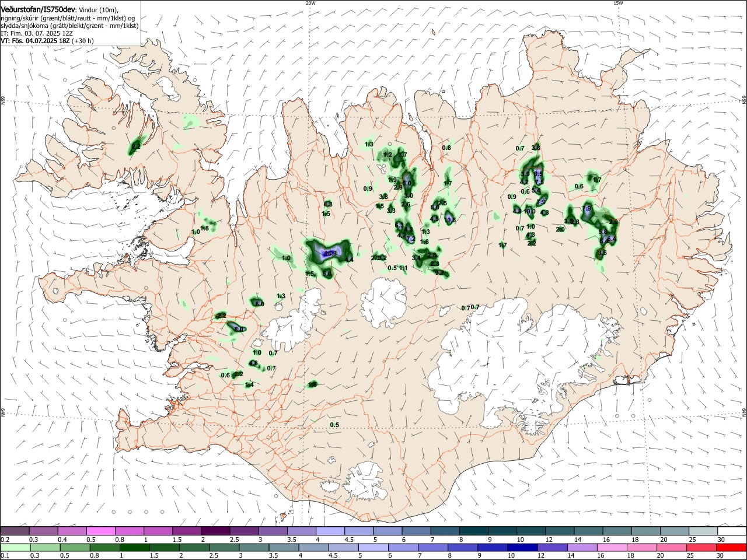Click the 'IT: Fim. 03. 07. 2025 12Z' line
Image resolution: width=747 pixels, height=560 pixels.
pyautogui.click(x=37, y=33)
